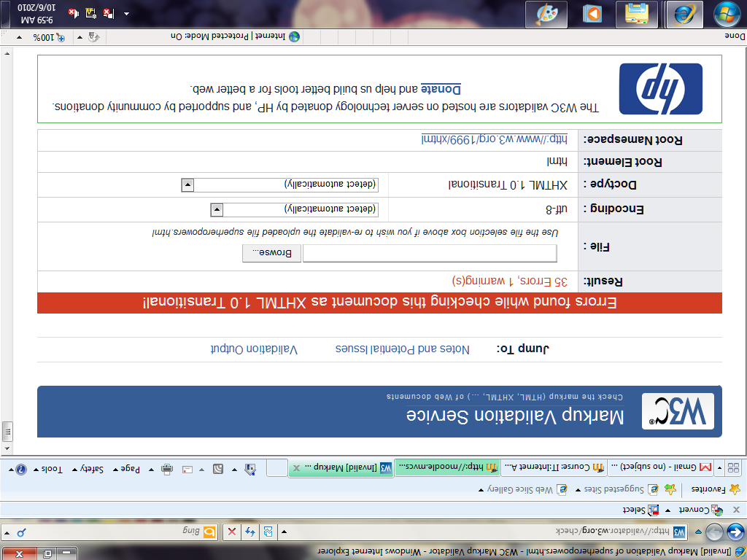
Task: Follow the Notes and Potential Issues link
Action: [403, 349]
